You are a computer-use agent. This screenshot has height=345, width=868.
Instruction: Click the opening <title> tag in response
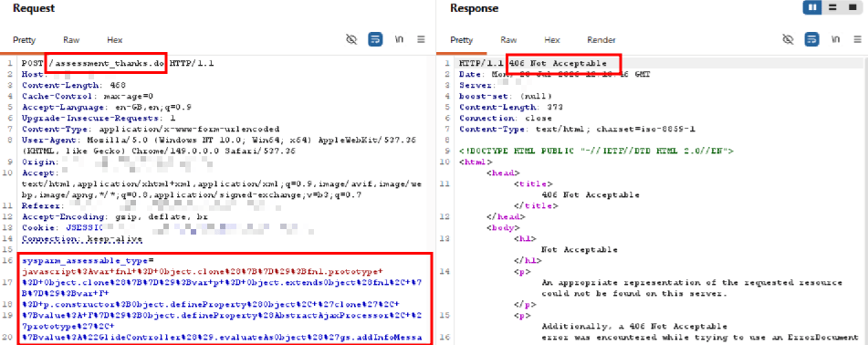pyautogui.click(x=533, y=183)
